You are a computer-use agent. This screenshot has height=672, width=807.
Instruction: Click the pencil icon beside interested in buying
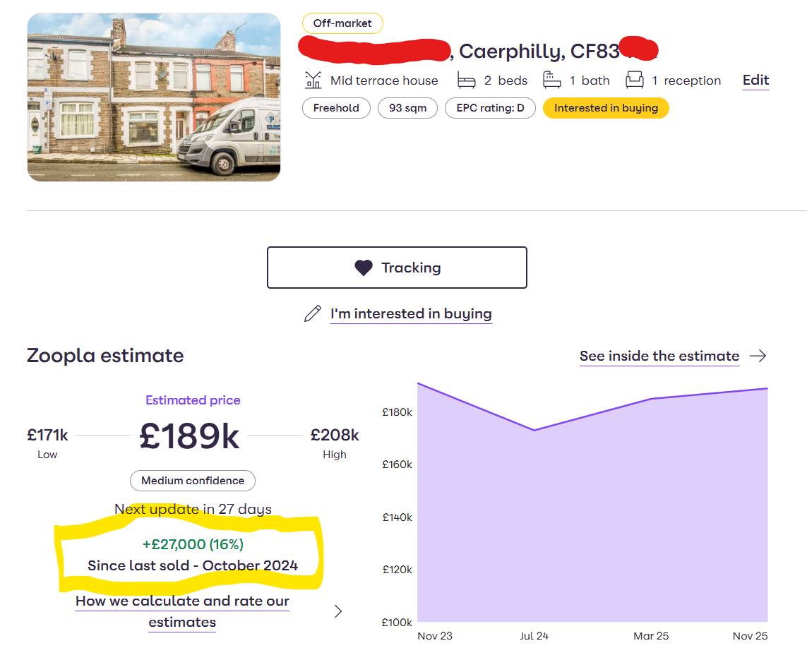312,314
